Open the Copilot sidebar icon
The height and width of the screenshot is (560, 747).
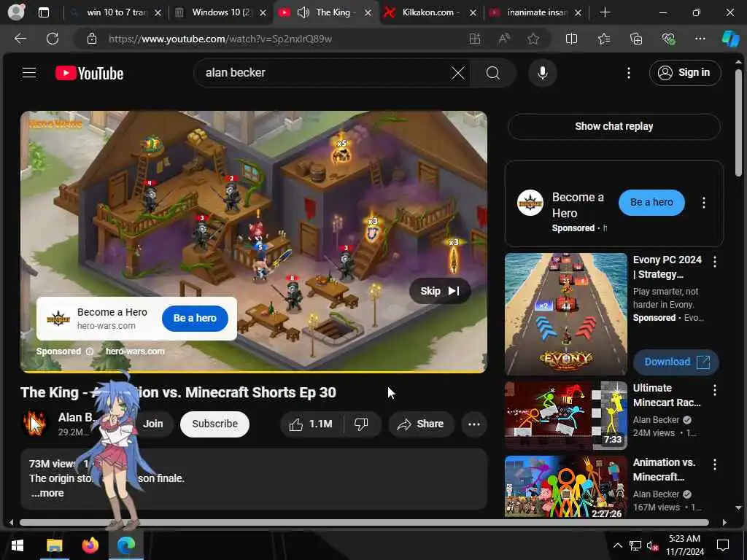pyautogui.click(x=730, y=39)
